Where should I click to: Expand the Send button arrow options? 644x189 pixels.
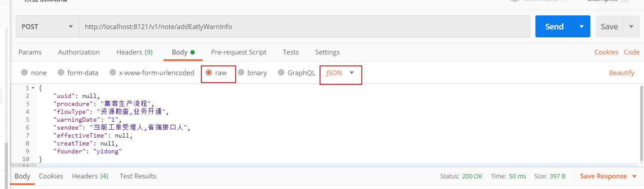point(582,27)
